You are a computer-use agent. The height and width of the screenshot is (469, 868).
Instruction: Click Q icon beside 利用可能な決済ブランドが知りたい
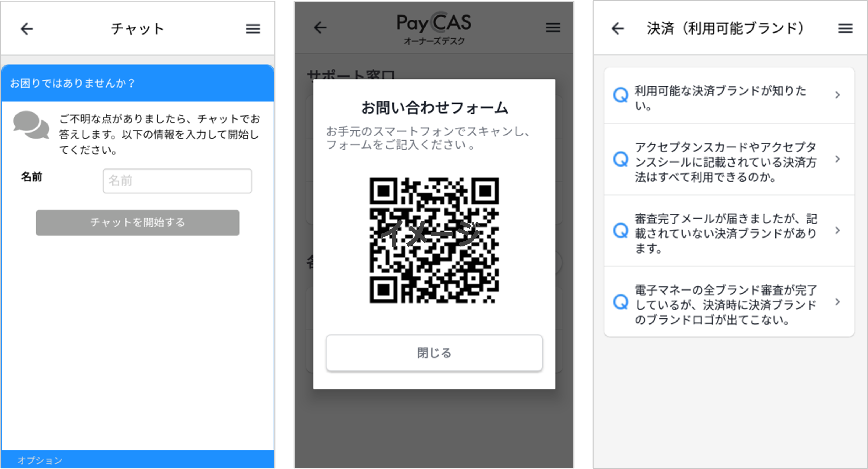(x=620, y=95)
